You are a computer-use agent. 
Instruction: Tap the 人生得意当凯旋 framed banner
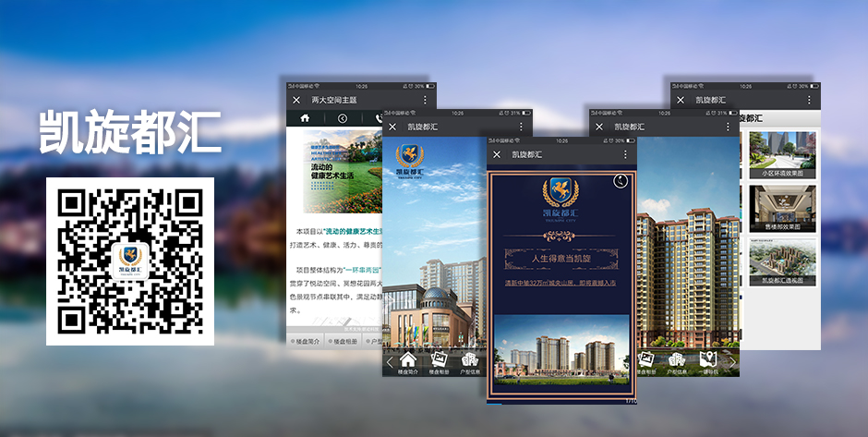click(x=561, y=259)
